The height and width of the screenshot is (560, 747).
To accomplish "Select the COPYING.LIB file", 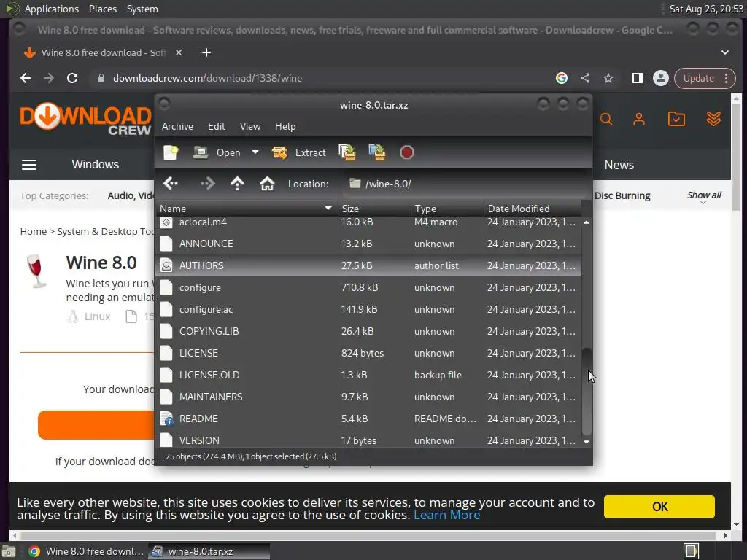I will coord(368,332).
